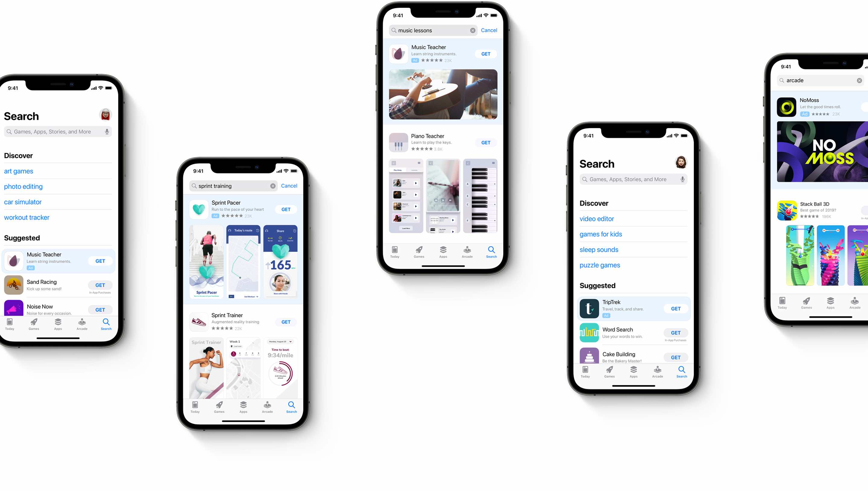Screen dimensions: 868x491
Task: Tap the clear search field X icon
Action: (x=472, y=30)
